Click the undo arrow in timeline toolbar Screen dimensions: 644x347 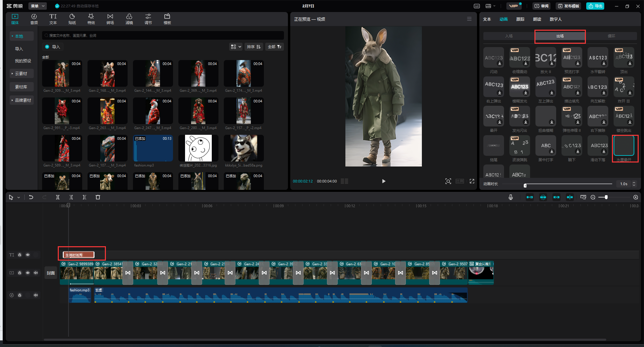31,197
